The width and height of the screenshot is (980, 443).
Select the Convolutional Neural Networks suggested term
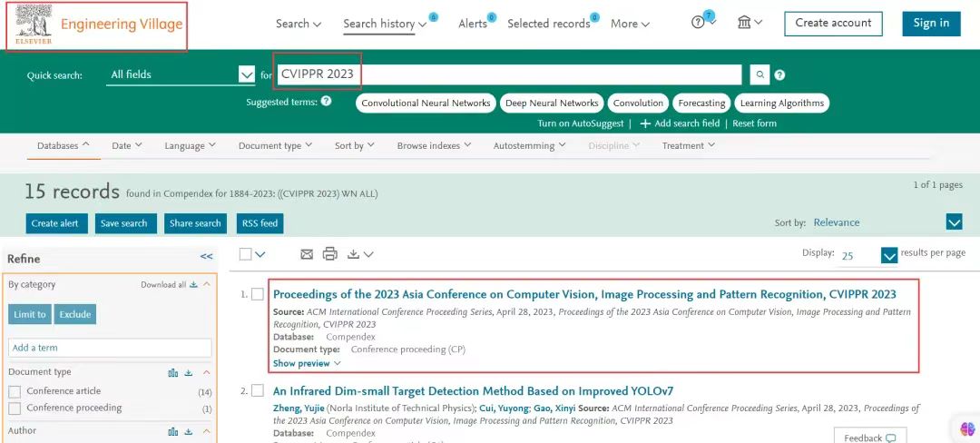tap(426, 103)
